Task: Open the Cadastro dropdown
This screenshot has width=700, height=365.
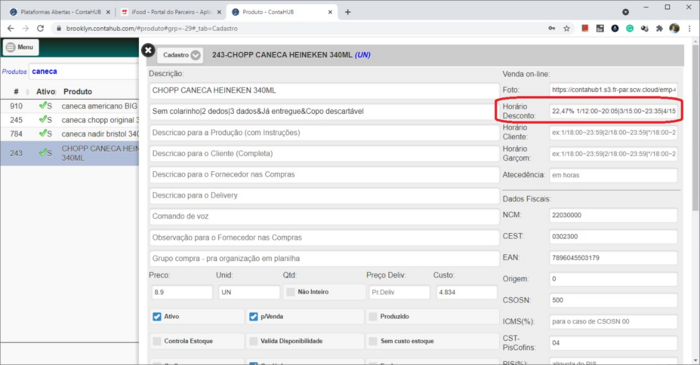Action: tap(180, 55)
